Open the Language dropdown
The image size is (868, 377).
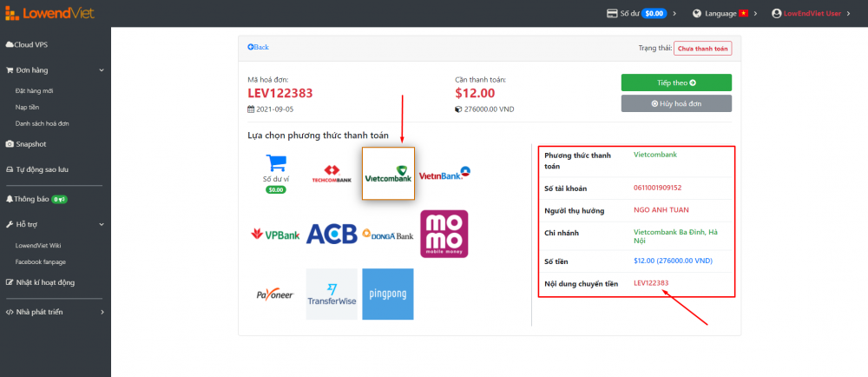(724, 13)
